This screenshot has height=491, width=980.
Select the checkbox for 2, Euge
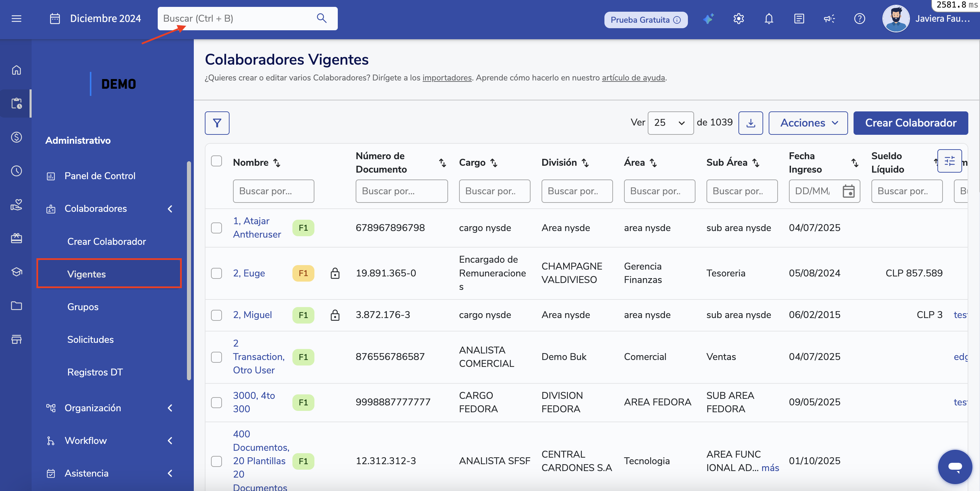(216, 273)
